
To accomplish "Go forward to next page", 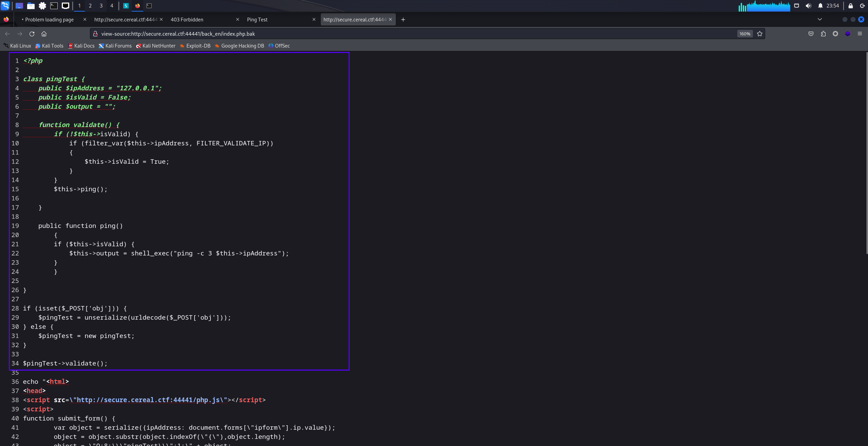I will (20, 34).
